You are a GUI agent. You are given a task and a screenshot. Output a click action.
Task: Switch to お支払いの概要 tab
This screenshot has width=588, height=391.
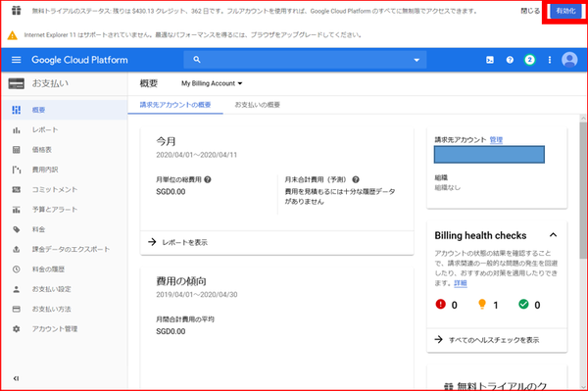coord(257,105)
